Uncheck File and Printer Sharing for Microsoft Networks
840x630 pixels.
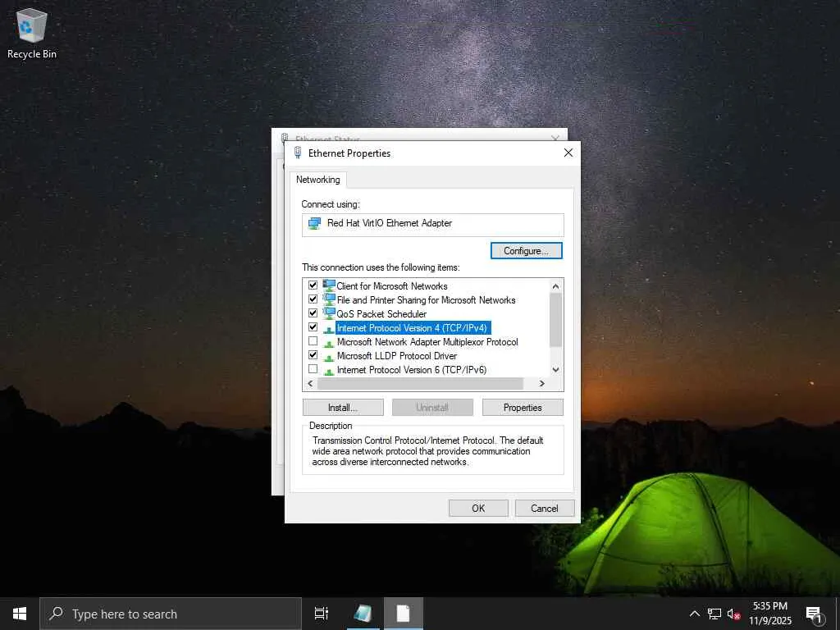click(x=313, y=299)
